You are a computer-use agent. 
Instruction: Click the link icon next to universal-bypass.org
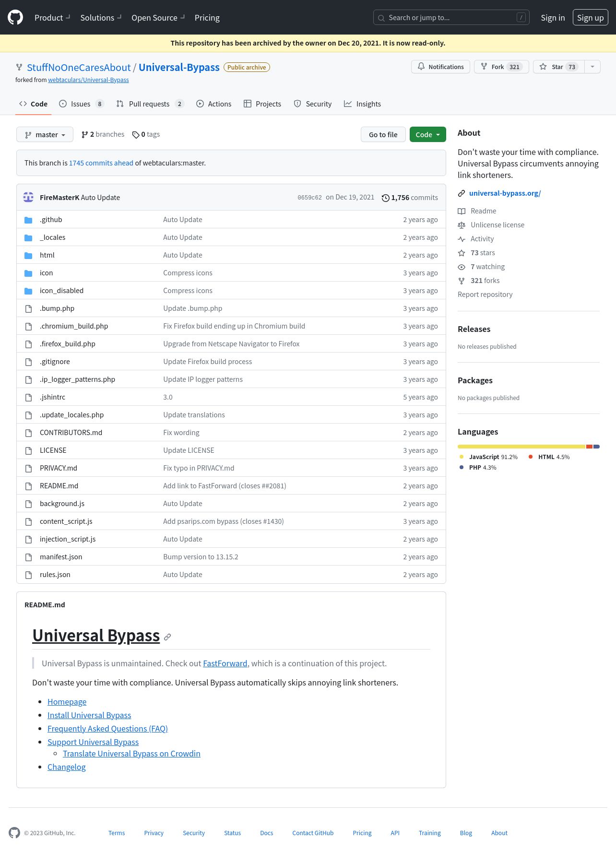pos(462,193)
